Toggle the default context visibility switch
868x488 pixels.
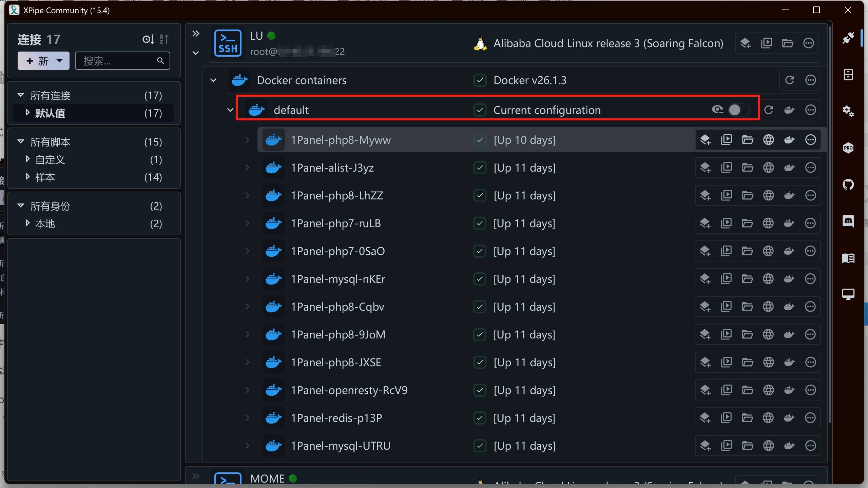[738, 110]
